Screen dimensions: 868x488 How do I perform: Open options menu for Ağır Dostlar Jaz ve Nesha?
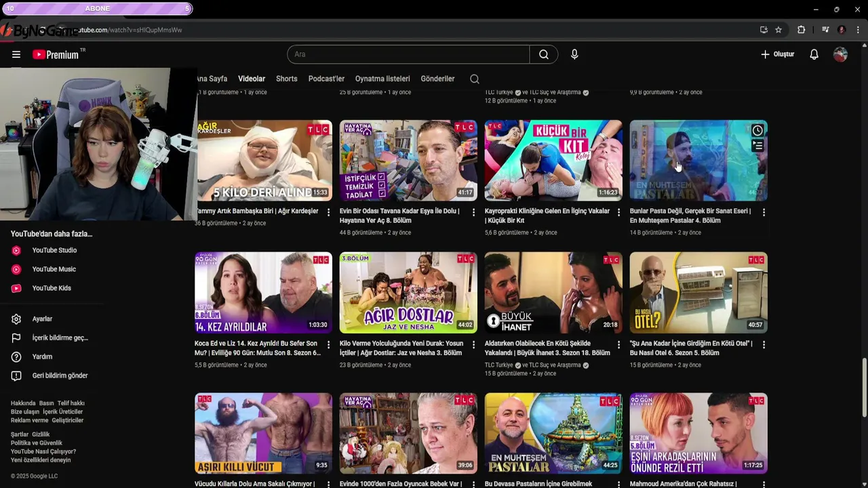(473, 344)
